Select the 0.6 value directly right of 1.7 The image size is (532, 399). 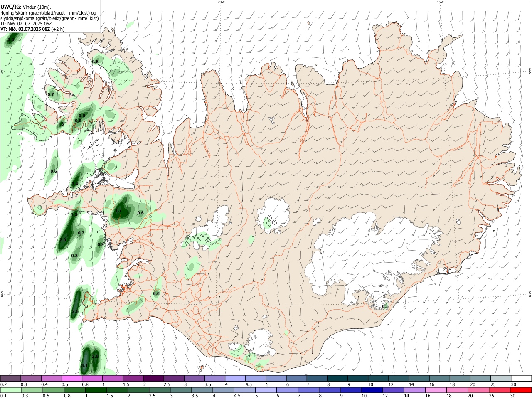tap(140, 213)
